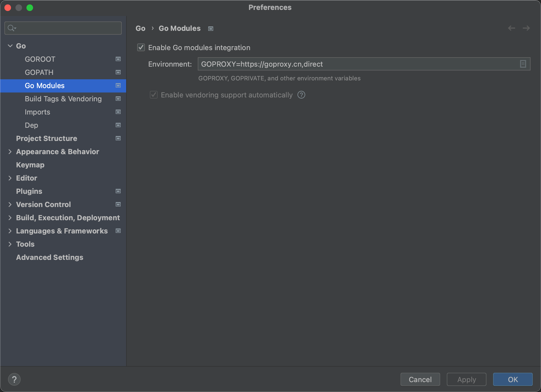This screenshot has width=541, height=392.
Task: Open Dep settings page
Action: (63, 125)
